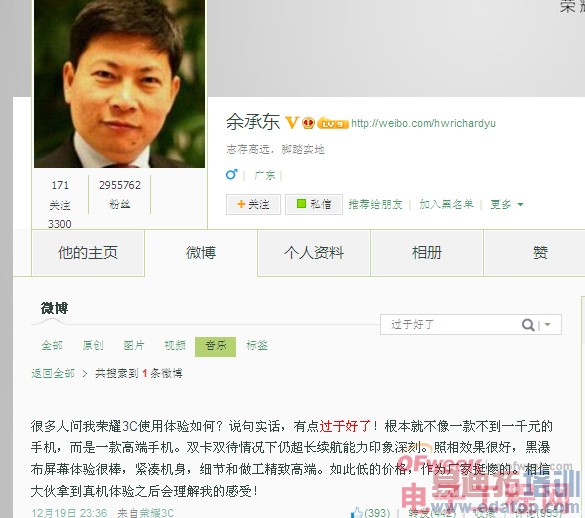The width and height of the screenshot is (585, 518).
Task: Select the 原创 filter
Action: (x=93, y=345)
